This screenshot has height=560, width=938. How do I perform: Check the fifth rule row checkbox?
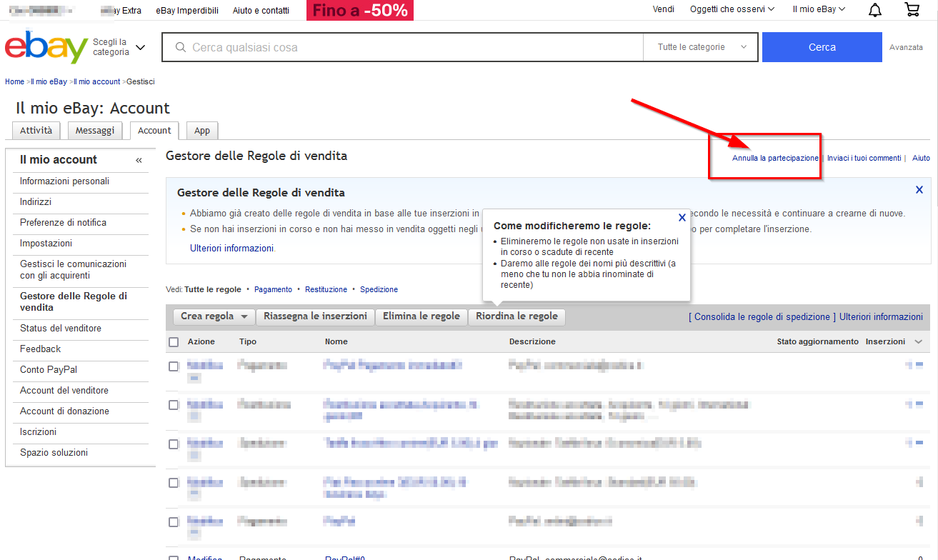pos(174,522)
